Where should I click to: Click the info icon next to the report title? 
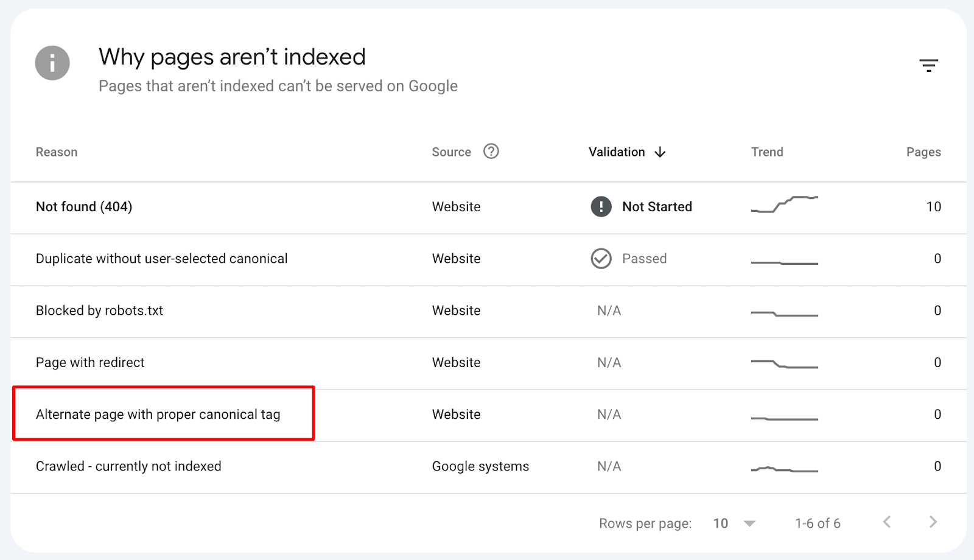pyautogui.click(x=52, y=63)
